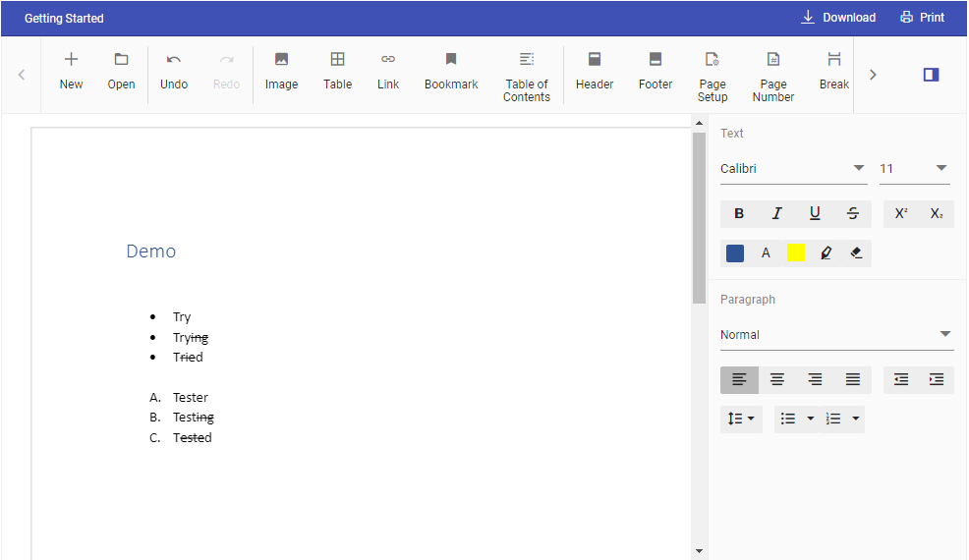969x560 pixels.
Task: Click the clear formatting eraser icon
Action: [x=855, y=253]
